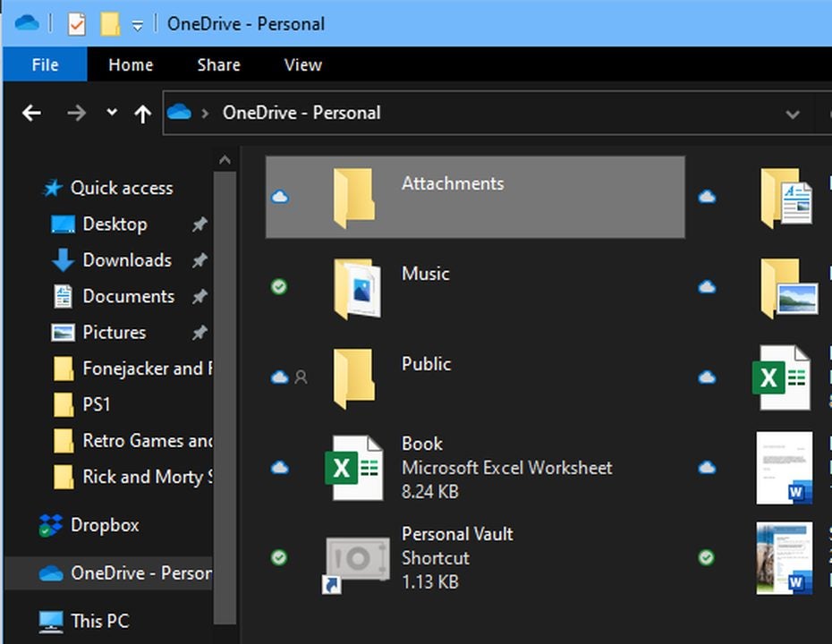This screenshot has height=644, width=832.
Task: Select the Public folder
Action: pyautogui.click(x=426, y=363)
